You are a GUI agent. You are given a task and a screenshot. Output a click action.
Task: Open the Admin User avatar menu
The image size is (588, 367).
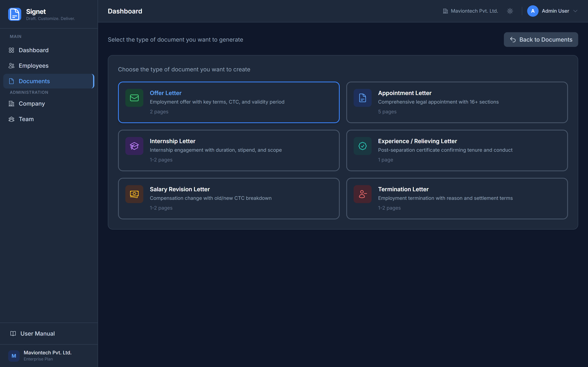tap(533, 11)
